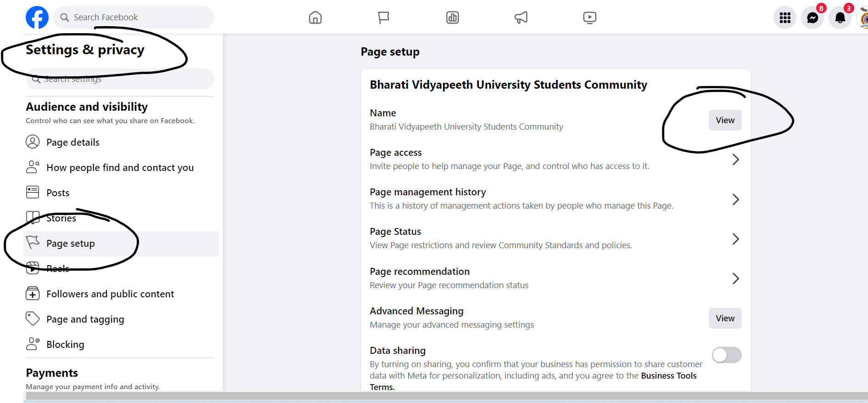Expand Page recommendation chevron

pyautogui.click(x=735, y=278)
